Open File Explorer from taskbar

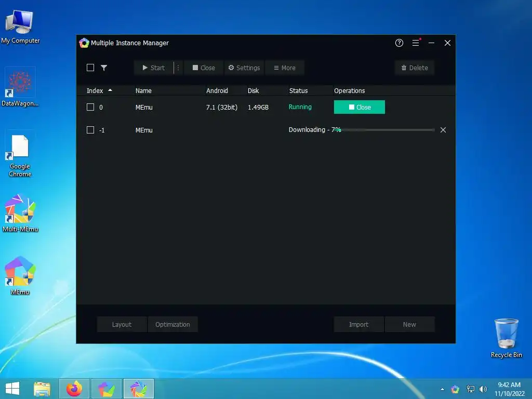click(x=42, y=389)
